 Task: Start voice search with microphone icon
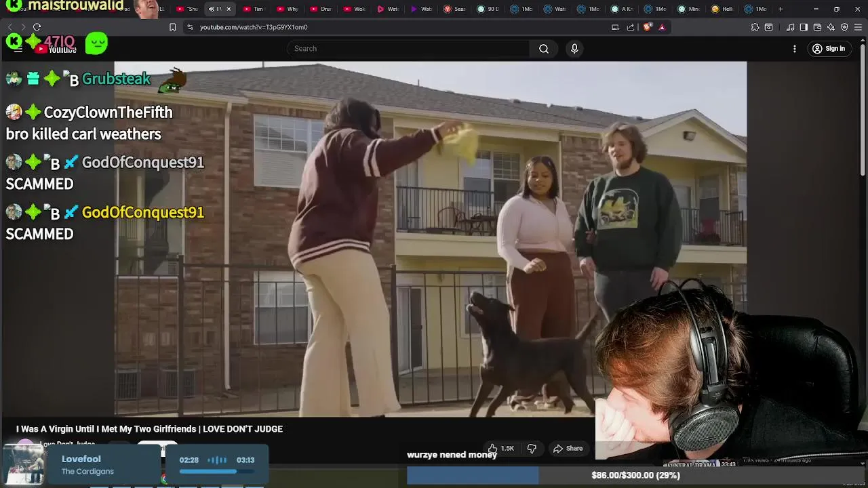[574, 49]
